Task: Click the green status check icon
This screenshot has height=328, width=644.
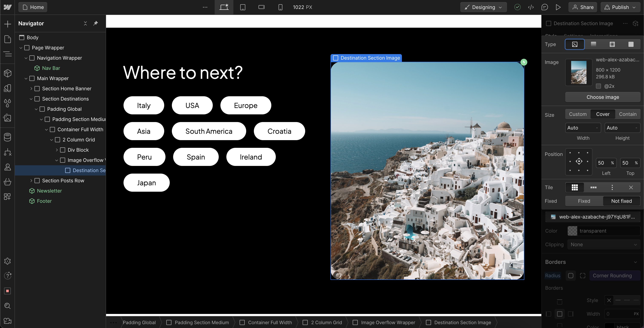Action: [517, 7]
